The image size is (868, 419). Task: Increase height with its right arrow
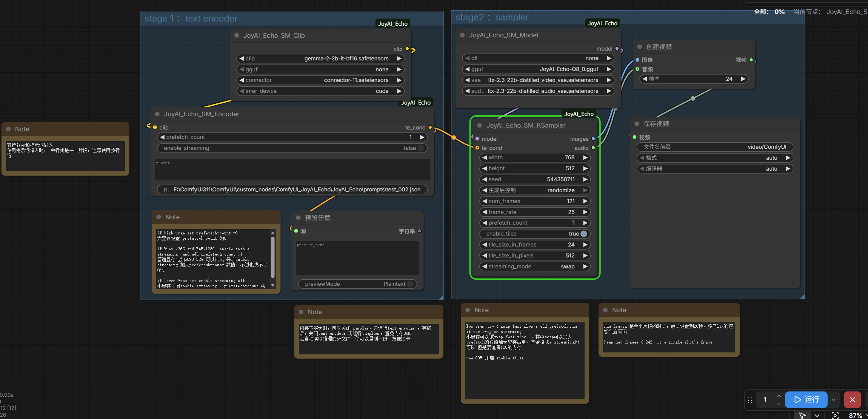point(585,168)
